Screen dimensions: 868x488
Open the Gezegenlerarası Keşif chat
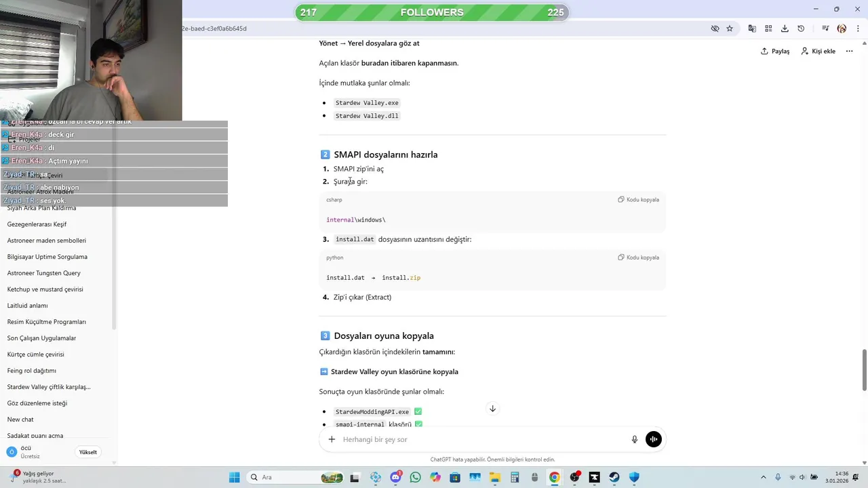(37, 224)
